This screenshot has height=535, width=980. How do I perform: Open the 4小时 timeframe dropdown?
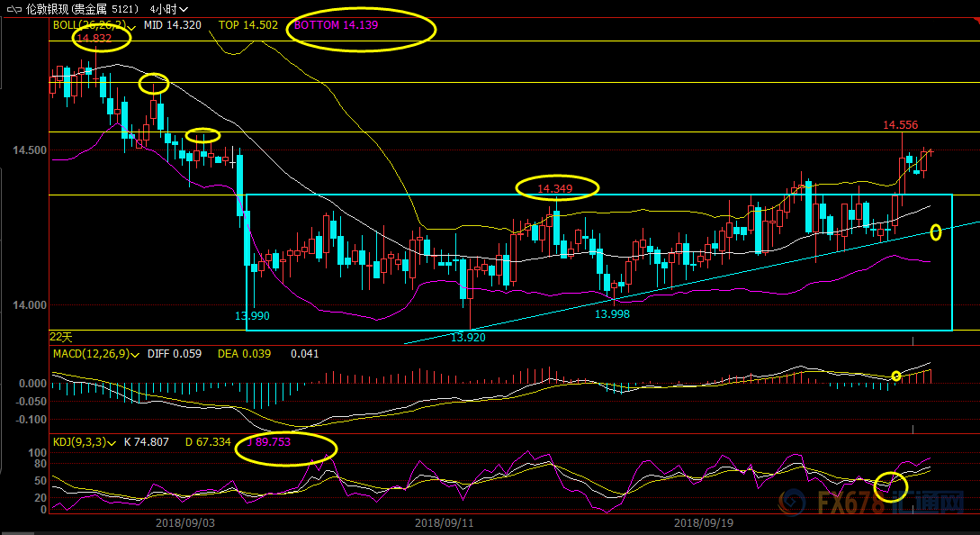pyautogui.click(x=168, y=9)
